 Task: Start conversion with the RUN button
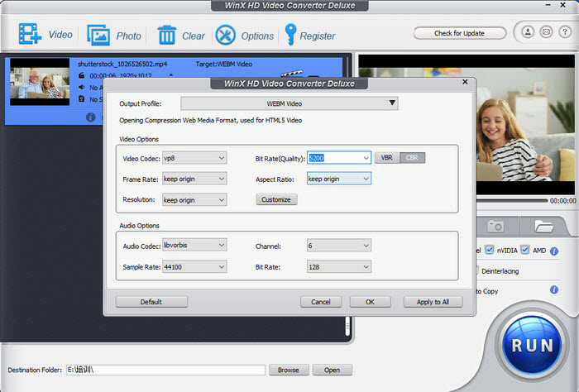tap(532, 346)
